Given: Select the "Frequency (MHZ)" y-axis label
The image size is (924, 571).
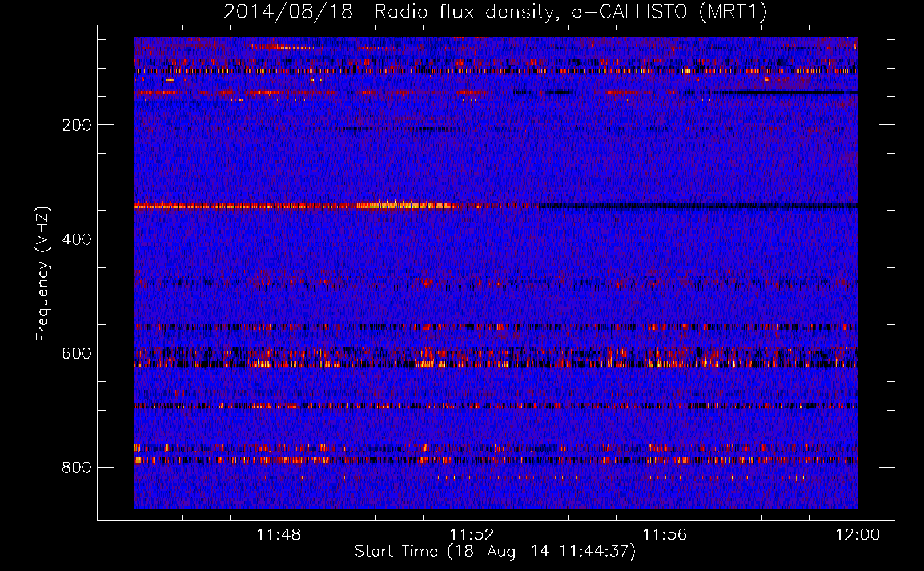Looking at the screenshot, I should 43,274.
